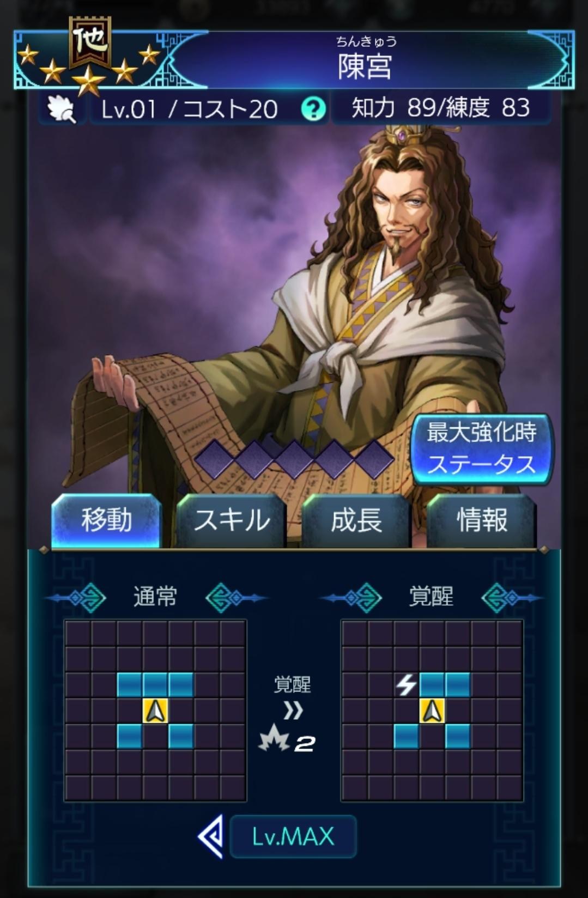Click the first purple diamond enhancement slot
The image size is (588, 898).
[215, 459]
